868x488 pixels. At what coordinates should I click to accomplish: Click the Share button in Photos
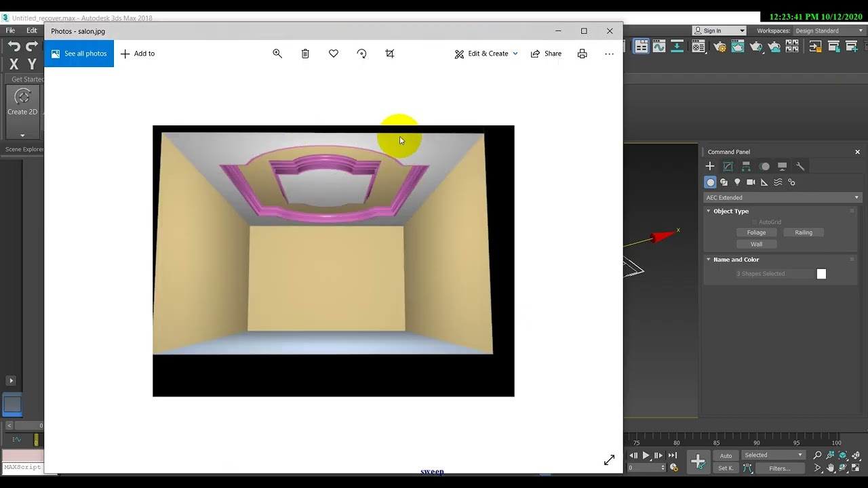pos(546,54)
